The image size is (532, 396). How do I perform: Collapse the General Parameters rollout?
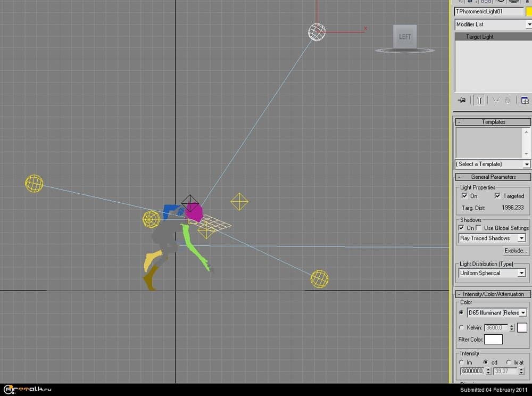tap(493, 177)
